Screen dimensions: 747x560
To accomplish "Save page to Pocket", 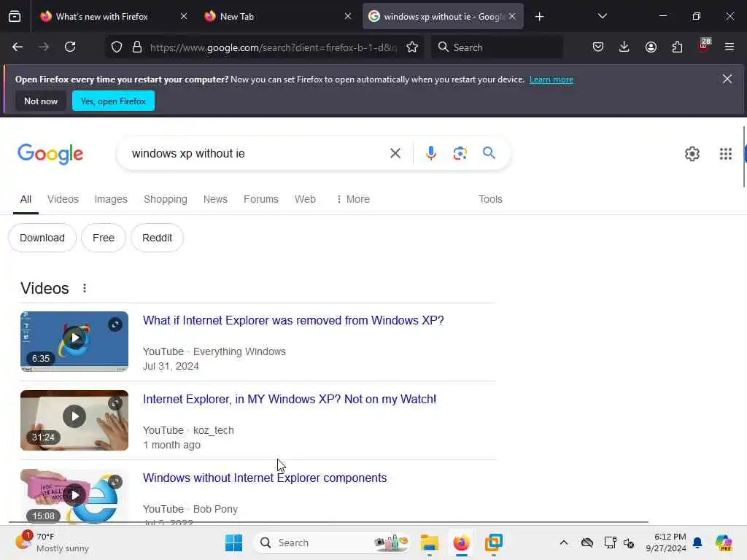I will pos(598,47).
